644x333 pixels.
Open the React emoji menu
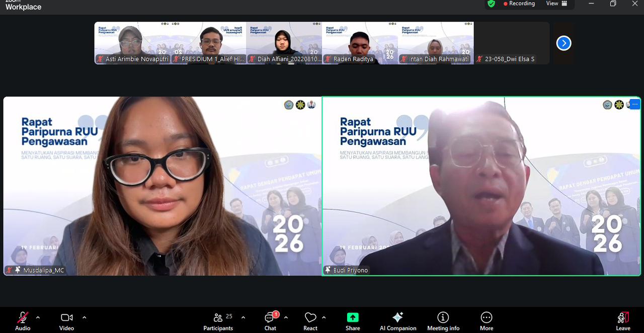pos(310,320)
